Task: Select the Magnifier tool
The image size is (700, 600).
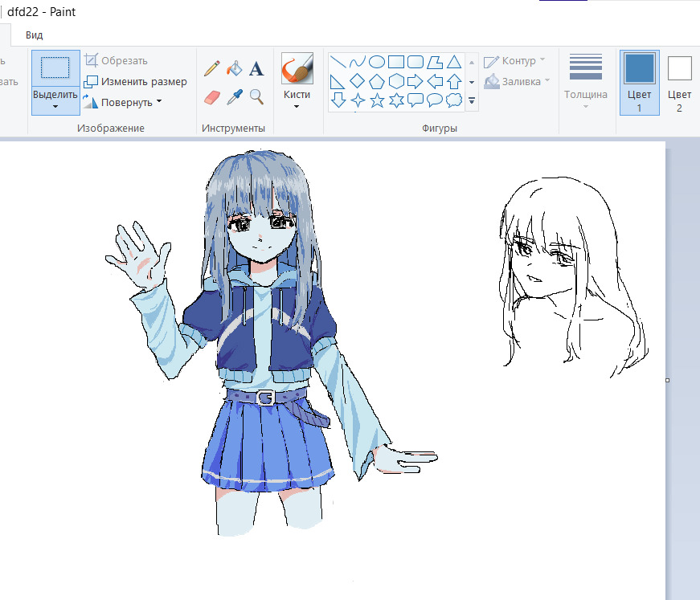Action: (256, 97)
